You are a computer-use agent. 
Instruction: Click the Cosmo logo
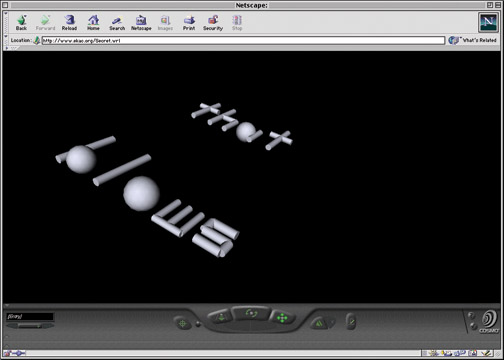tap(489, 322)
